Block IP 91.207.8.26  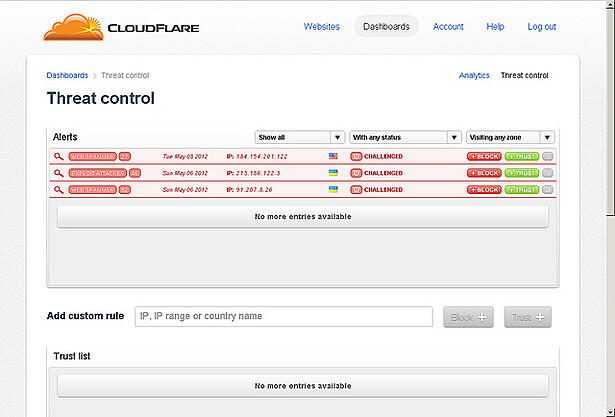[x=484, y=189]
